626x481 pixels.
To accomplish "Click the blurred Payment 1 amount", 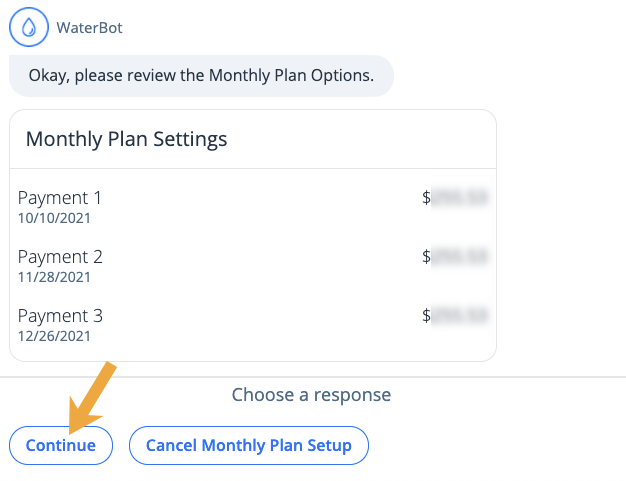I will [x=460, y=198].
